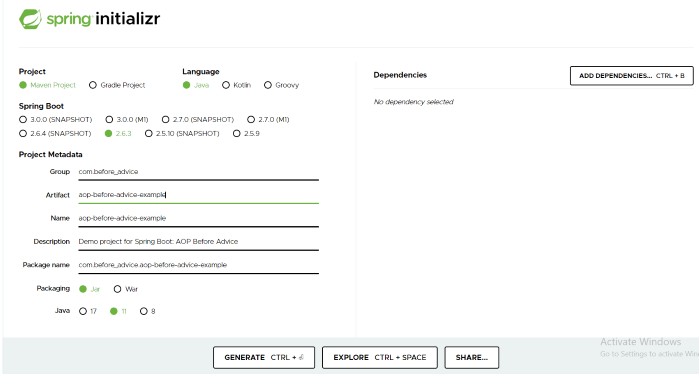
Task: Click the 'No dependency selected' text
Action: pos(414,102)
